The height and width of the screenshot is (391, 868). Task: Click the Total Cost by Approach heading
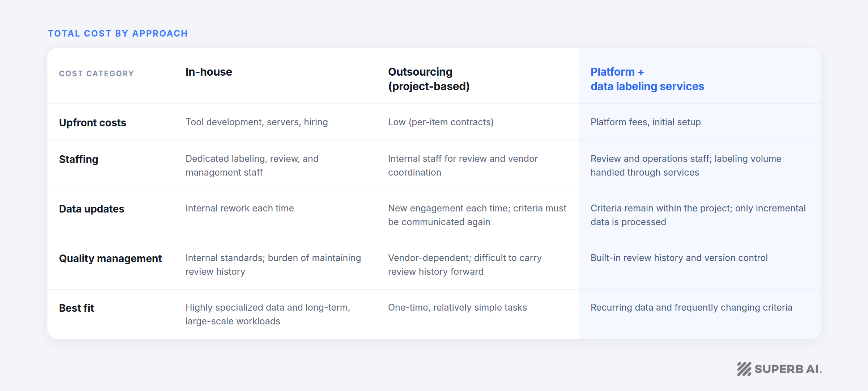coord(118,33)
